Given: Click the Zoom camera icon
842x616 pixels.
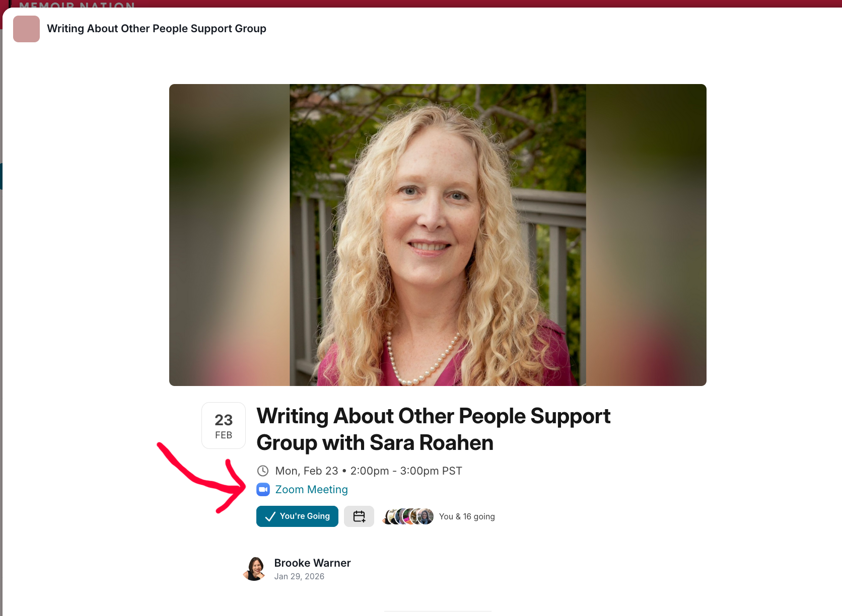Looking at the screenshot, I should 263,490.
